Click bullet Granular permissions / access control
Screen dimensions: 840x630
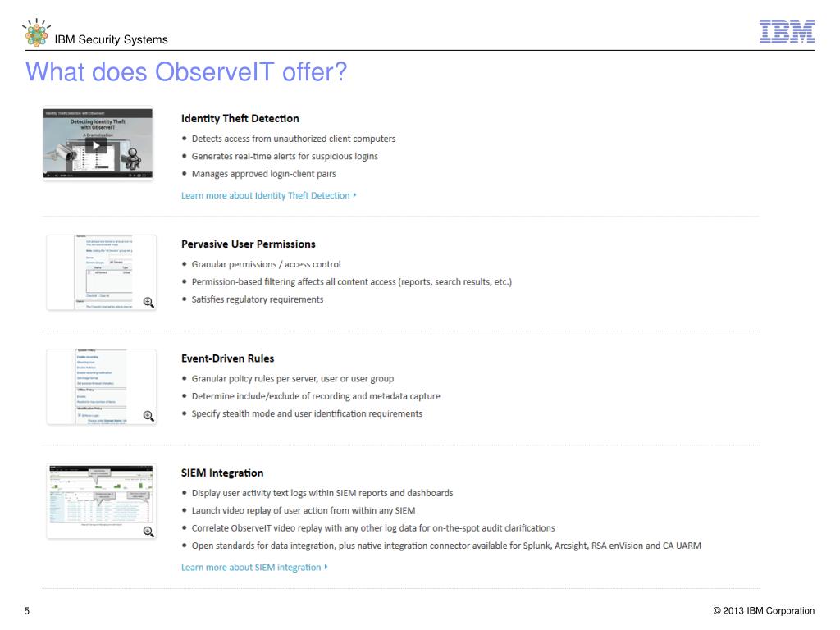267,264
